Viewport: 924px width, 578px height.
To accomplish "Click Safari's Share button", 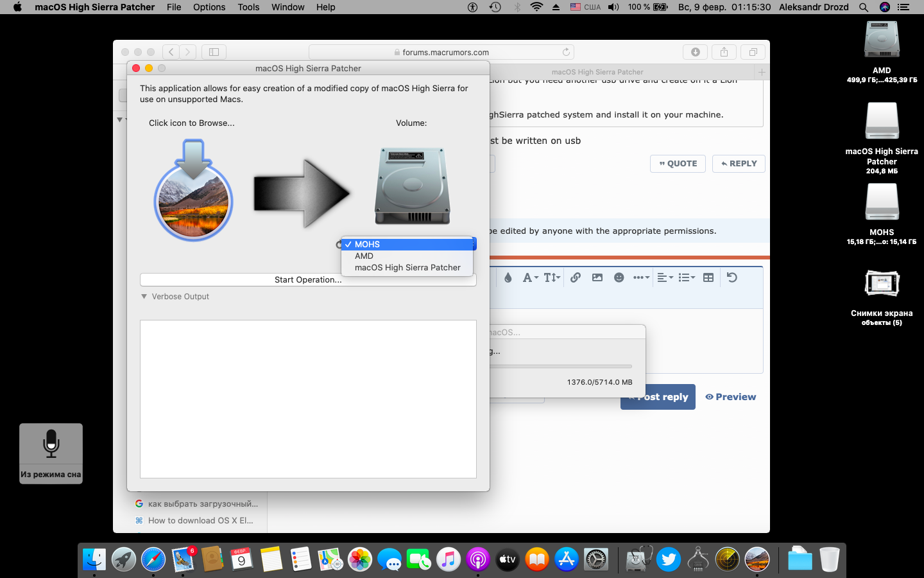I will (724, 52).
